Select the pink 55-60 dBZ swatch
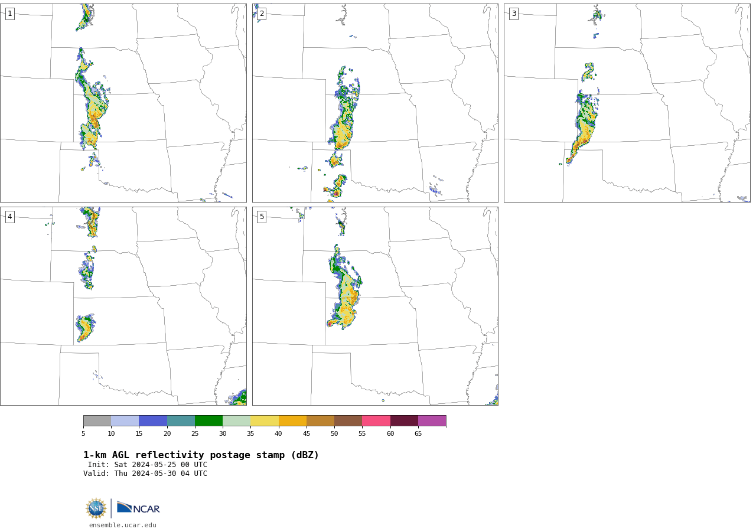Viewport: 756px width, 532px height. point(376,420)
